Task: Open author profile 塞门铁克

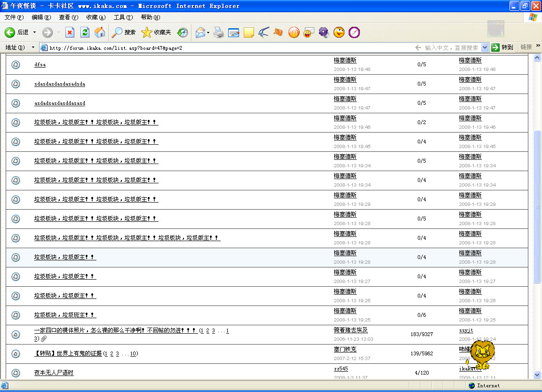Action: (345, 350)
